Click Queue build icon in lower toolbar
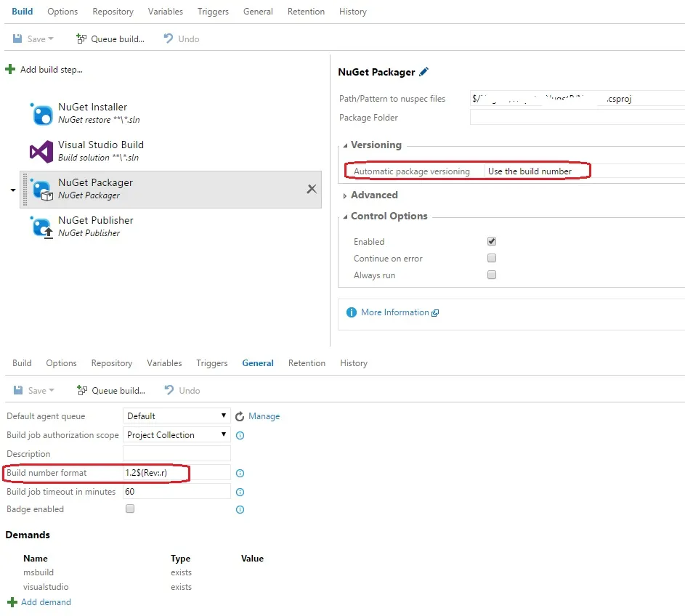The image size is (685, 616). [81, 390]
